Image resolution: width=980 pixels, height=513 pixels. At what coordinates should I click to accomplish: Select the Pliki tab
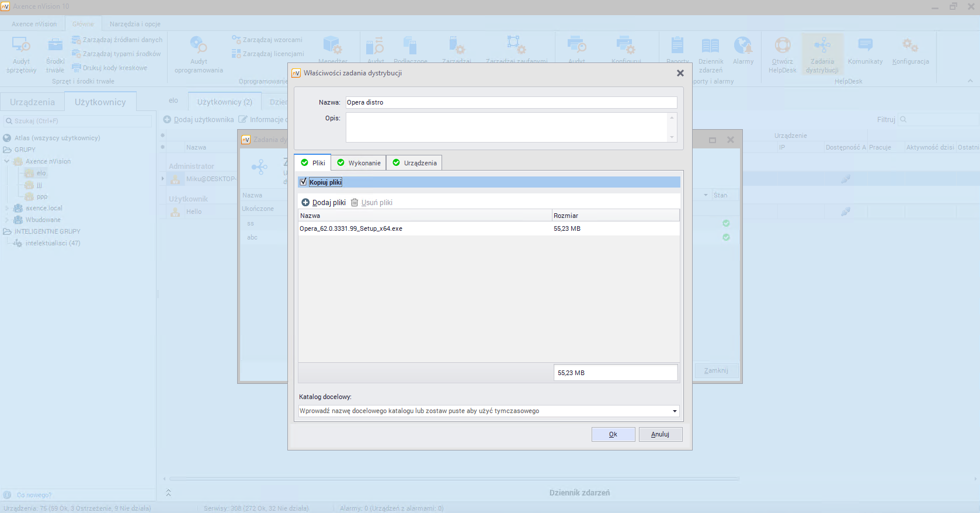pyautogui.click(x=312, y=163)
